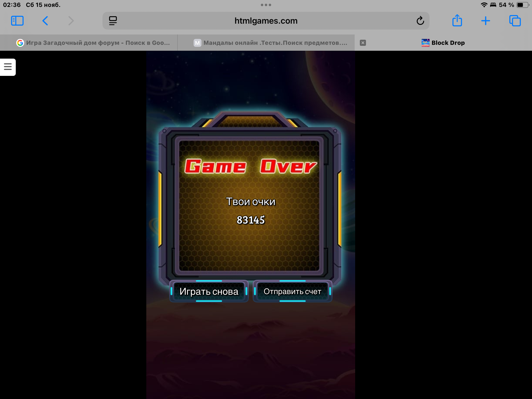Close the Block Drop tab

[x=363, y=43]
